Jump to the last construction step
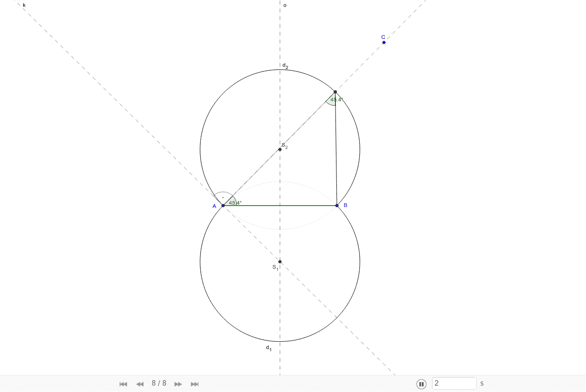Image resolution: width=586 pixels, height=392 pixels. point(195,384)
